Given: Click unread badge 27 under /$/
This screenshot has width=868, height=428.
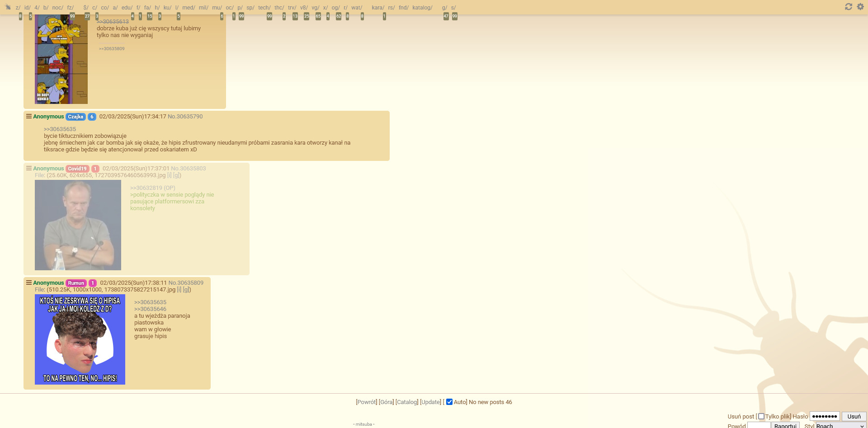Looking at the screenshot, I should [87, 16].
